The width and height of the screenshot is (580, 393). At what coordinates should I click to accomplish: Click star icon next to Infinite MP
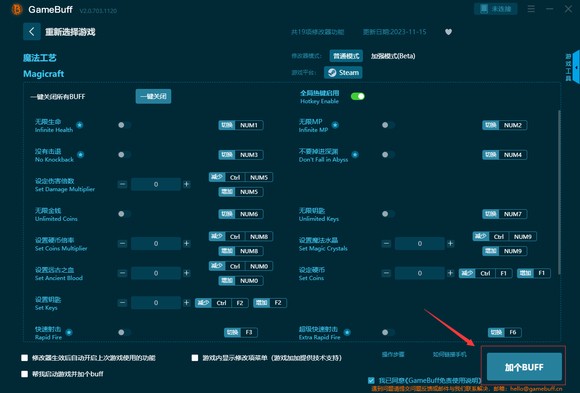[335, 125]
